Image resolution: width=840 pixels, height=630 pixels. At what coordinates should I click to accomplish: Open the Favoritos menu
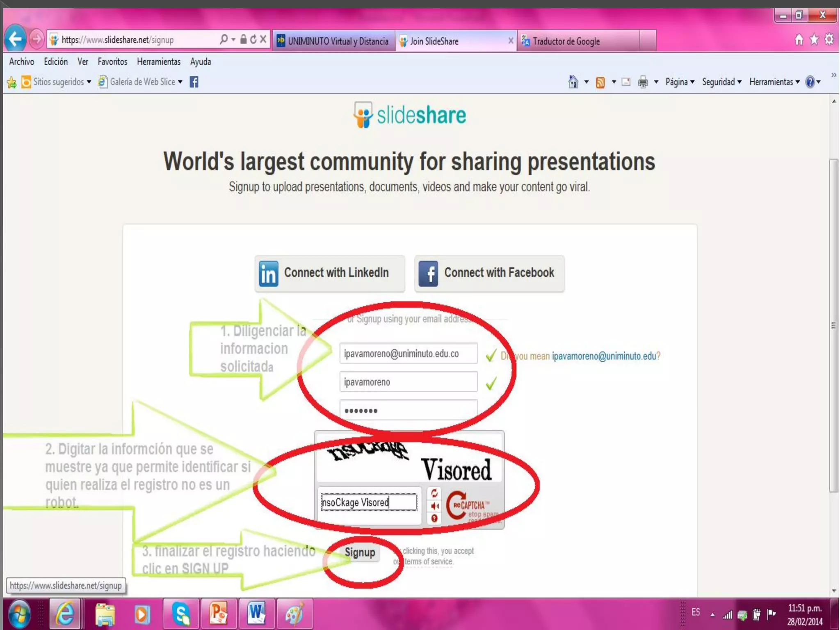[x=112, y=62]
